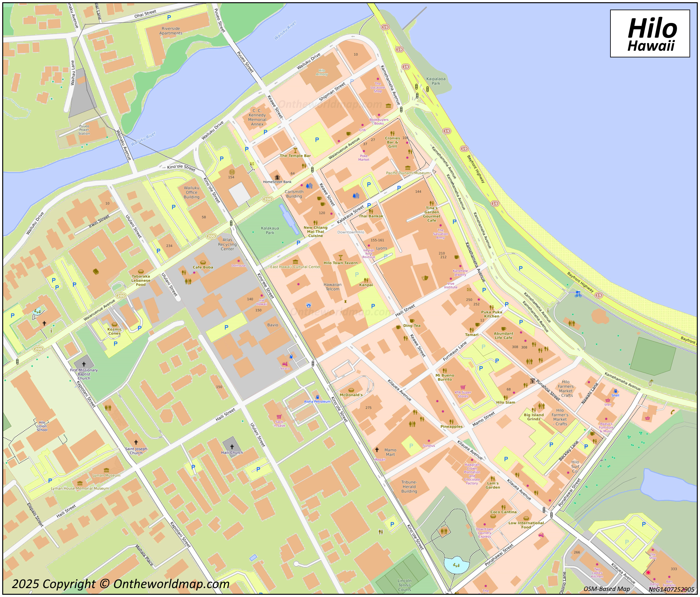Select the Mamo Mart label
The width and height of the screenshot is (700, 597).
(390, 452)
